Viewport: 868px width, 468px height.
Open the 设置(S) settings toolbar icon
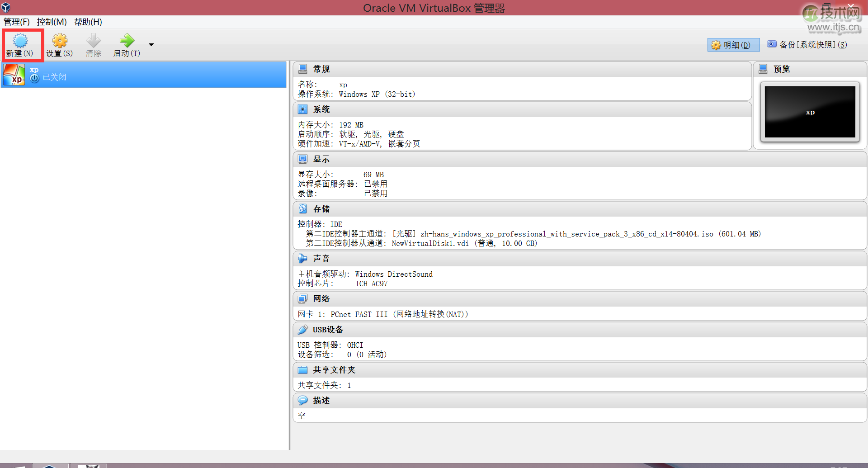(59, 41)
